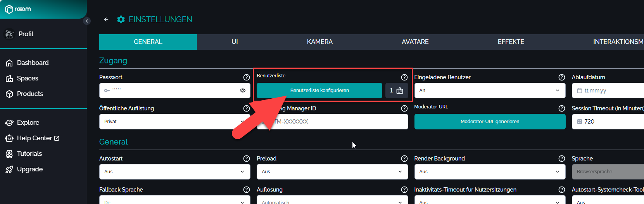Click the back arrow next to Einstellungen
This screenshot has width=644, height=204.
click(106, 19)
